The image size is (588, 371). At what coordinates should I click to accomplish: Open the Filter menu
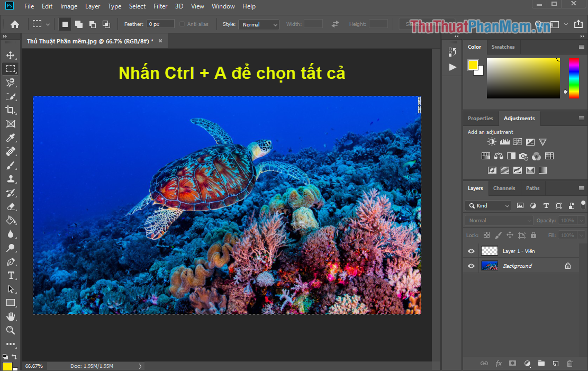[x=160, y=6]
